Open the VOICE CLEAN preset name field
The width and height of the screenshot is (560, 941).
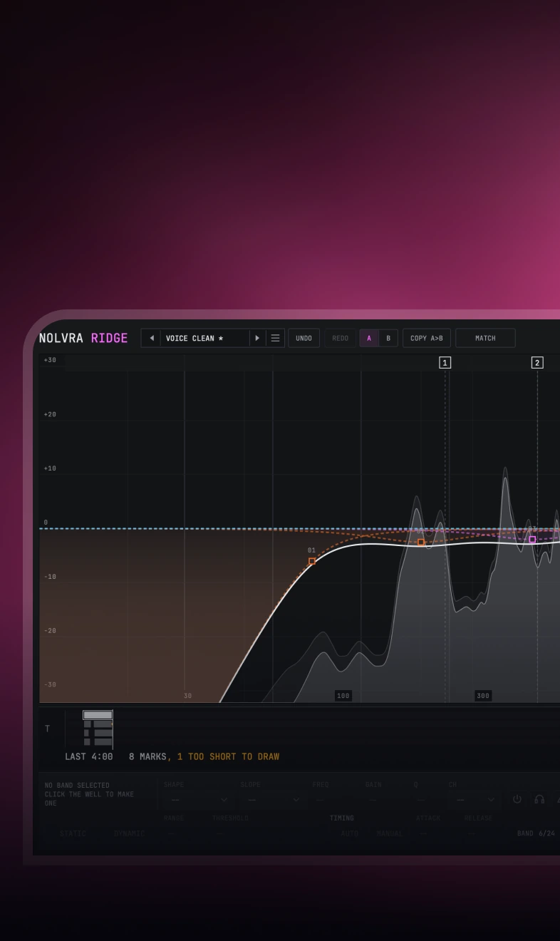pos(204,338)
